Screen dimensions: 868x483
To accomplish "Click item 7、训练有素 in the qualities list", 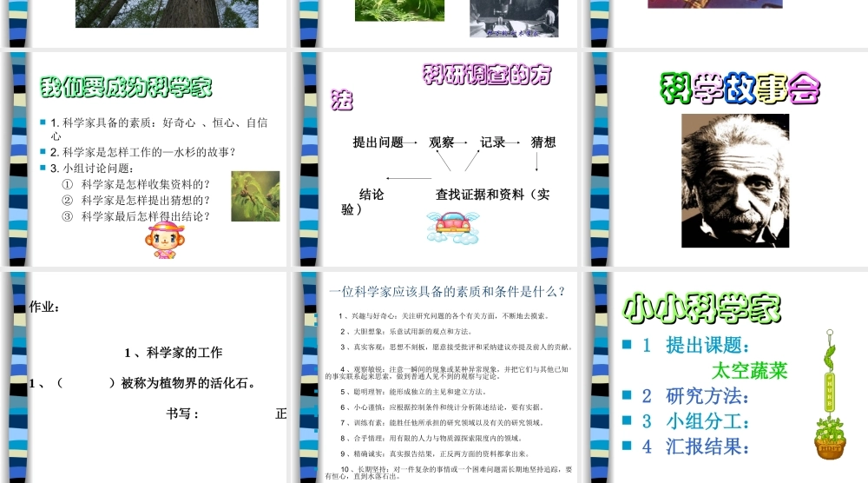I will [x=442, y=422].
